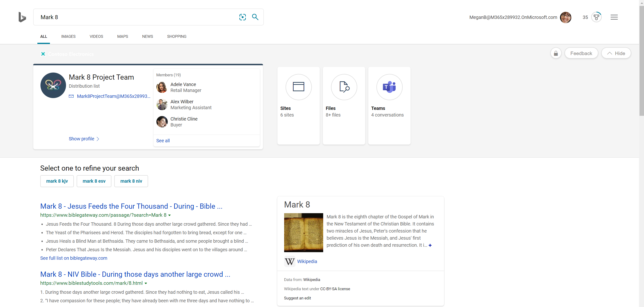This screenshot has height=307, width=644.
Task: Click Christie Cline's name
Action: coord(184,119)
